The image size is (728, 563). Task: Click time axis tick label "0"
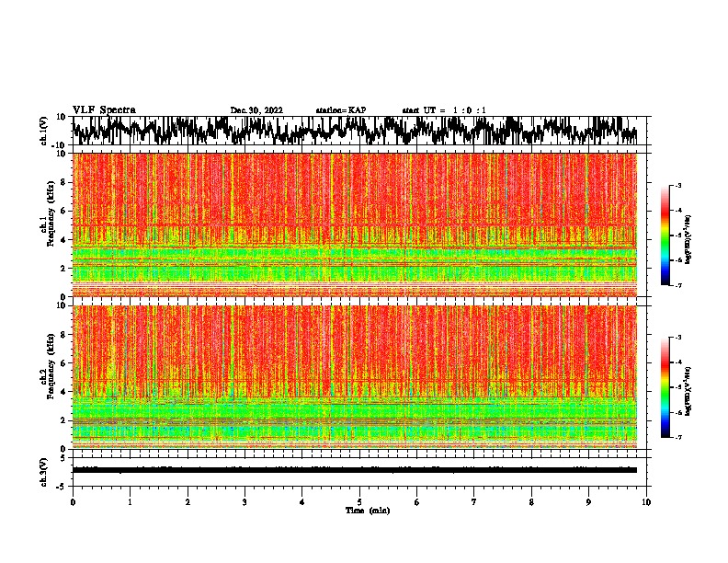point(73,501)
